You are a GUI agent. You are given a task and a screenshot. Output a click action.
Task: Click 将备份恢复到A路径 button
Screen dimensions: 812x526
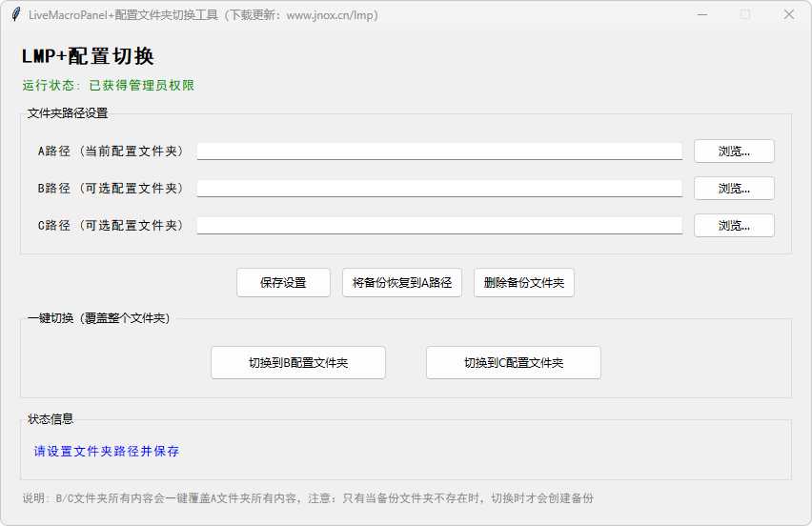402,283
